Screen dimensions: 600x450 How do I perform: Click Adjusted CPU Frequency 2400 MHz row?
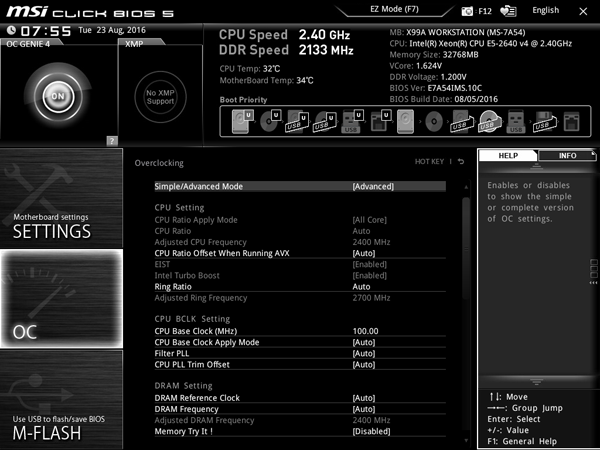click(x=300, y=242)
